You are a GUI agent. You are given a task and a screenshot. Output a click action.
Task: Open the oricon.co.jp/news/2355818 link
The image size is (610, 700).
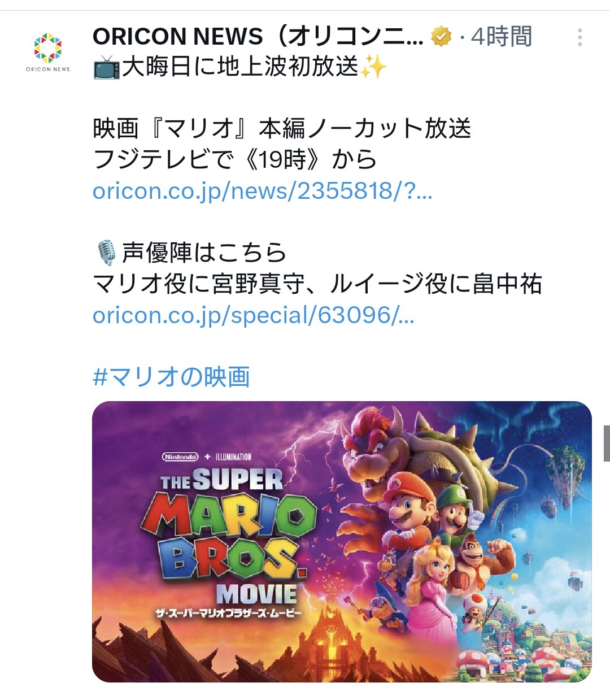263,191
